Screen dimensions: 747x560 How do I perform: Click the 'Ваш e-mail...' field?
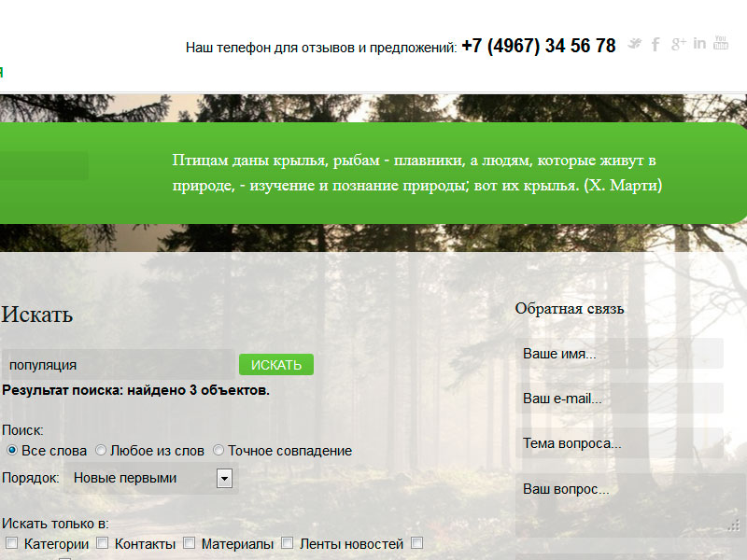[x=618, y=399]
